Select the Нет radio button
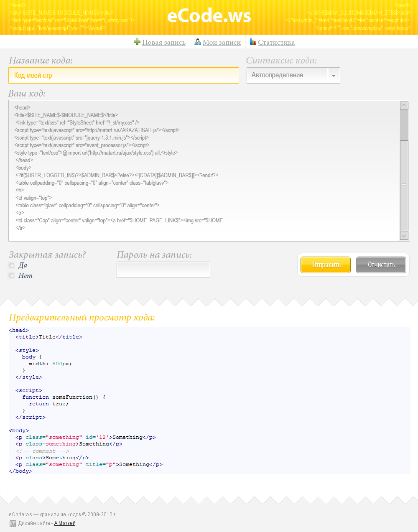This screenshot has height=532, width=418. pyautogui.click(x=11, y=275)
